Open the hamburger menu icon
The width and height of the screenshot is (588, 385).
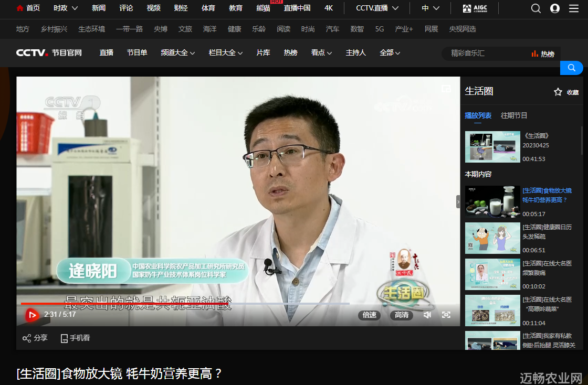(x=574, y=8)
